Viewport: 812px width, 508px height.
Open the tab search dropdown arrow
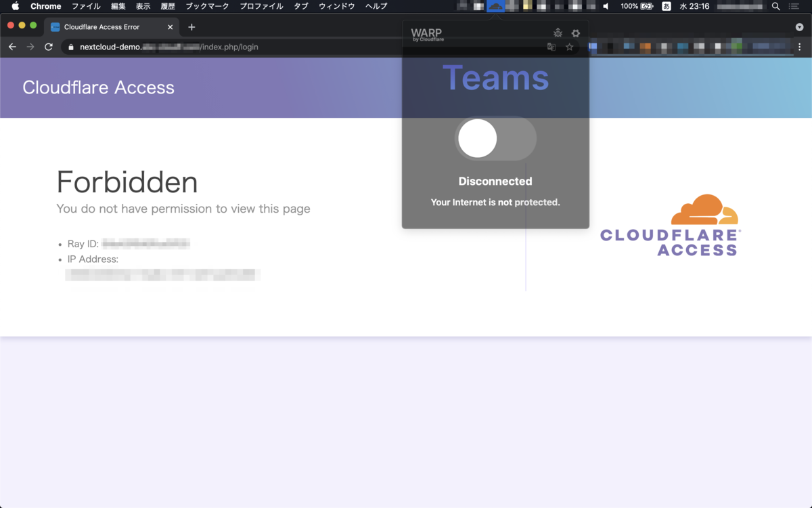click(x=800, y=27)
